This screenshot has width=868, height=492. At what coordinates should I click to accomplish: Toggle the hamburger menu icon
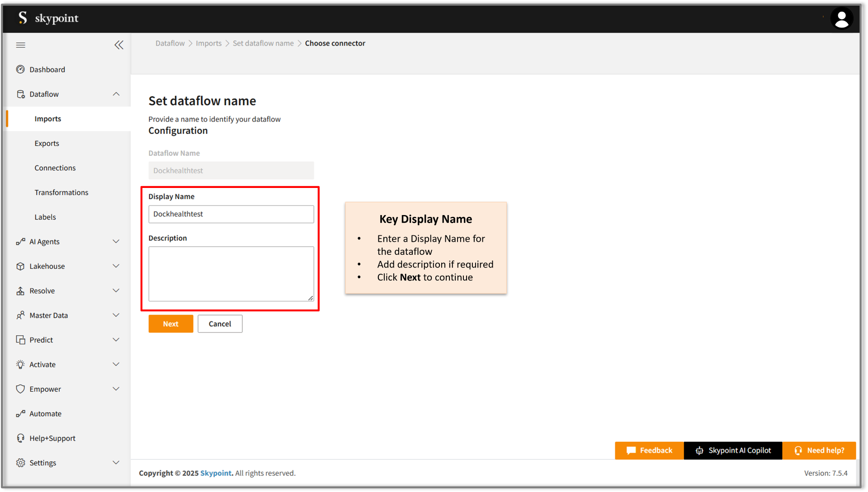coord(21,45)
